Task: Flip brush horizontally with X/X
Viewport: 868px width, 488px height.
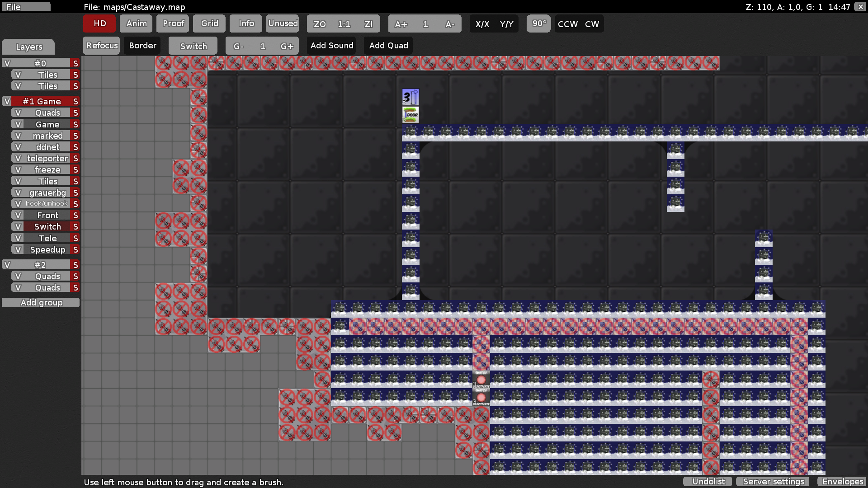Action: [x=482, y=24]
